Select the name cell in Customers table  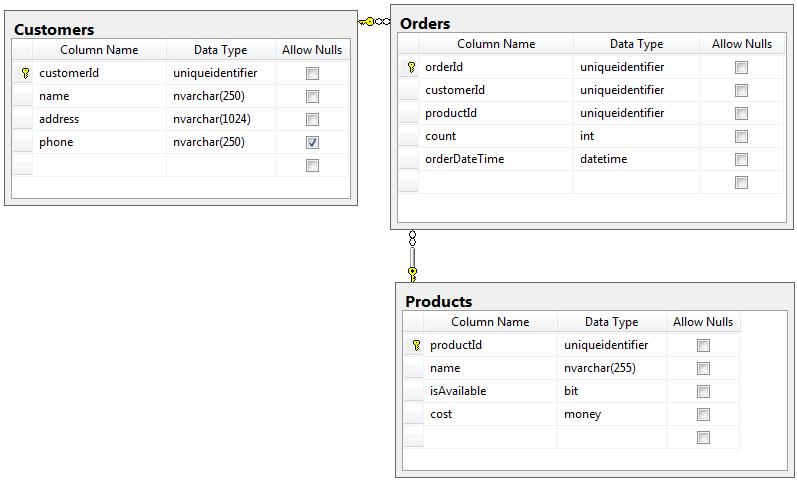[x=99, y=96]
